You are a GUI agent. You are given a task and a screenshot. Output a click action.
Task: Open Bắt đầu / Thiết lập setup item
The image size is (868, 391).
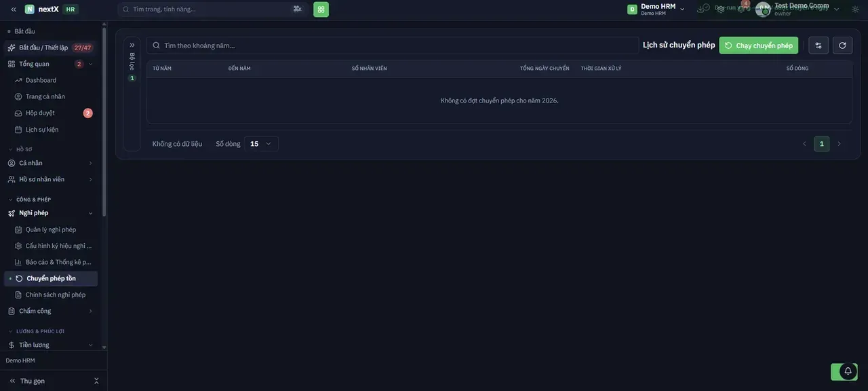coord(51,48)
